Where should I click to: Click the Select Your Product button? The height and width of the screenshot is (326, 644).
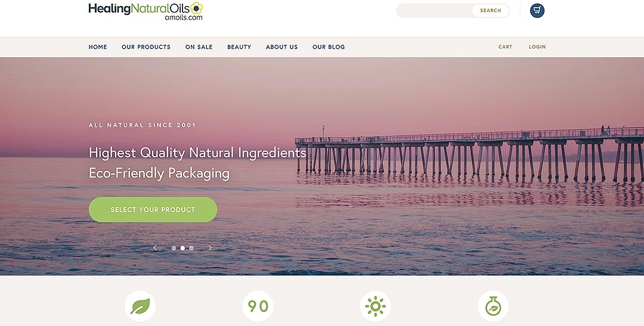tap(153, 209)
